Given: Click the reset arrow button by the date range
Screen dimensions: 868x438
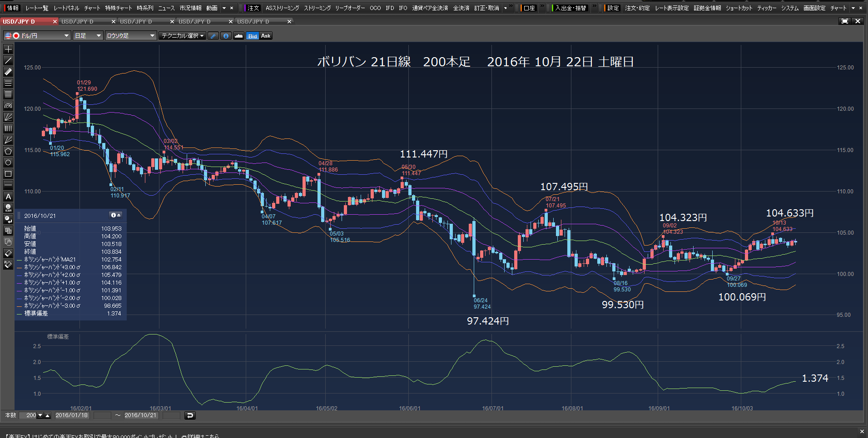Looking at the screenshot, I should [190, 415].
